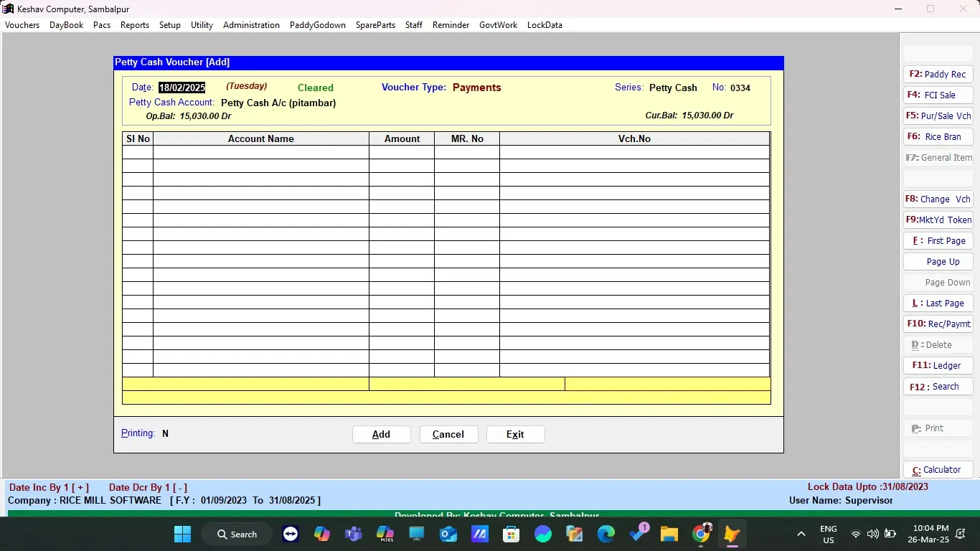This screenshot has height=551, width=980.
Task: Open the LockData menu
Action: [545, 25]
